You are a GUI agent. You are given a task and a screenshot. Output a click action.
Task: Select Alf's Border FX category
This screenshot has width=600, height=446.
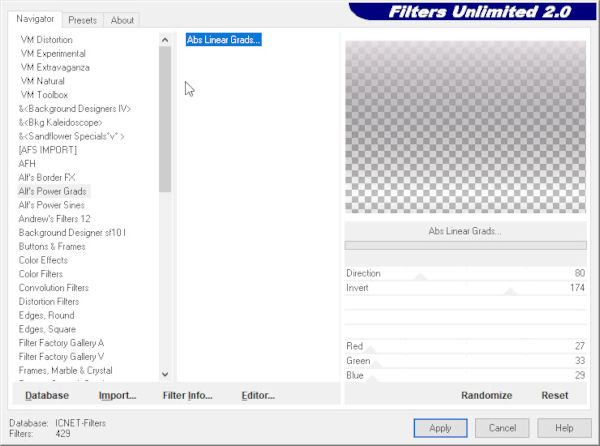[47, 177]
